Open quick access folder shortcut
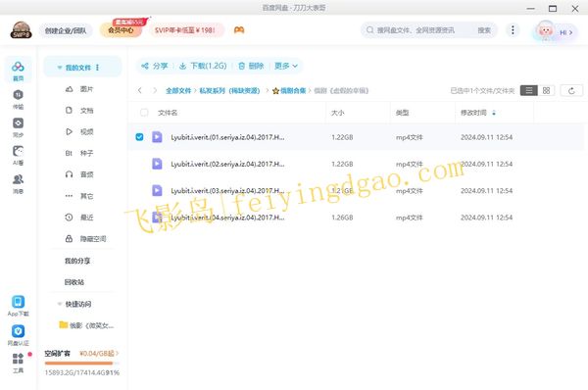 (x=86, y=325)
